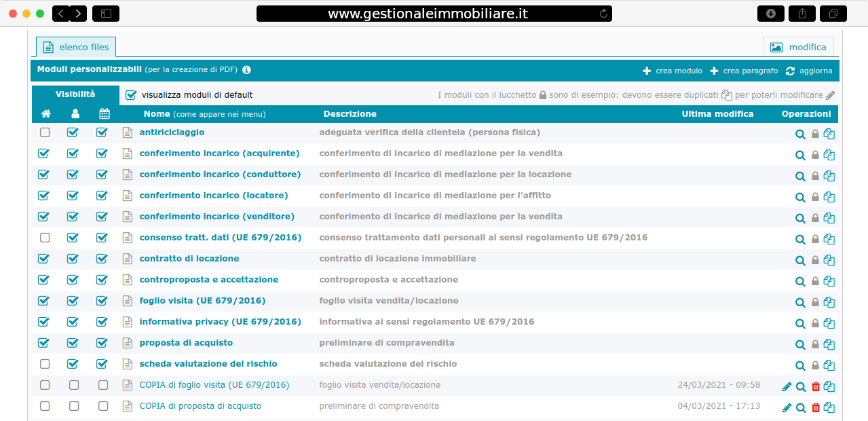Toggle visualizza moduli di default
Screen dimensions: 868x421
131,95
